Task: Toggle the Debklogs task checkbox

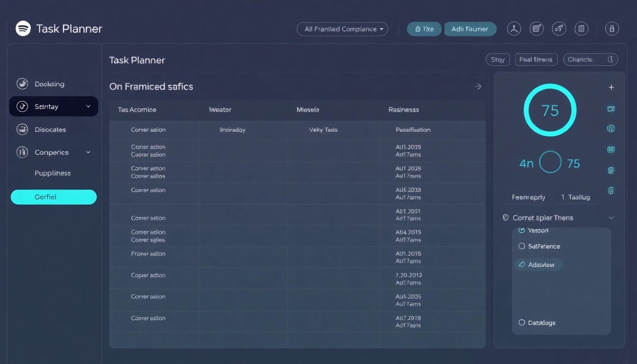Action: click(x=521, y=322)
